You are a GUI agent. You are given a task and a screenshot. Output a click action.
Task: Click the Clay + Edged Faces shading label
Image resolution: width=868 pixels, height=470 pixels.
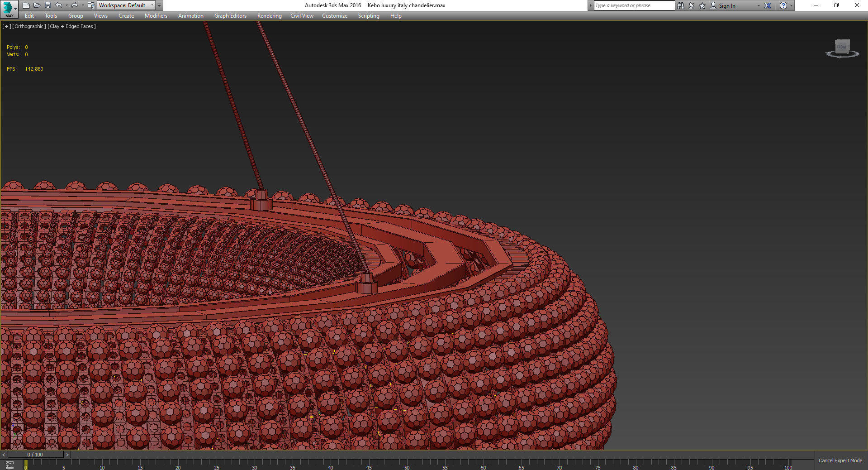(x=72, y=26)
